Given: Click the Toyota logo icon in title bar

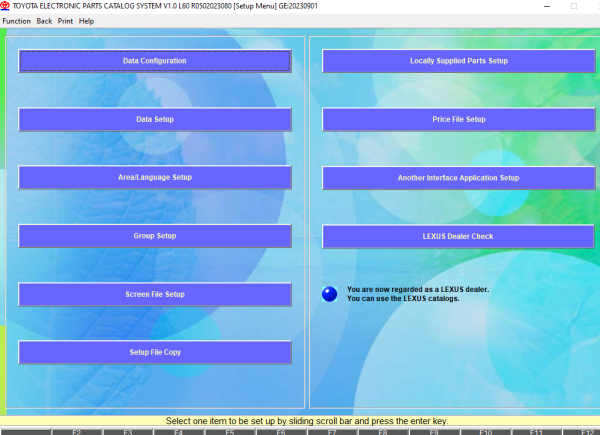Looking at the screenshot, I should tap(5, 6).
